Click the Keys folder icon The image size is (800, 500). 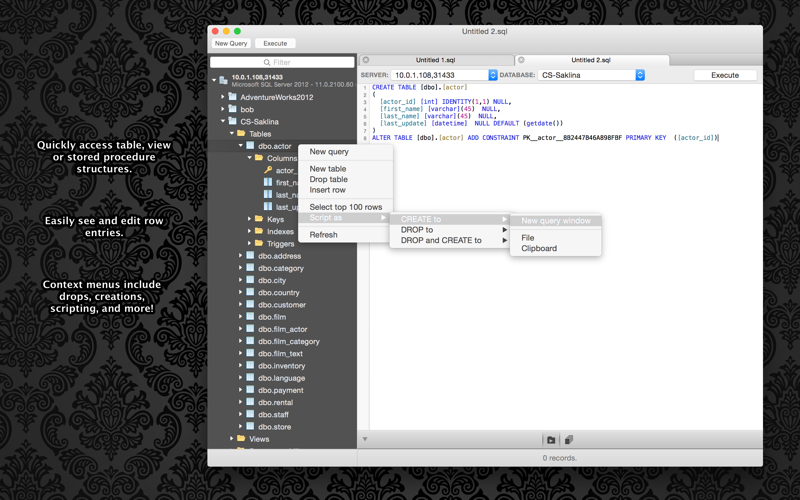point(259,219)
